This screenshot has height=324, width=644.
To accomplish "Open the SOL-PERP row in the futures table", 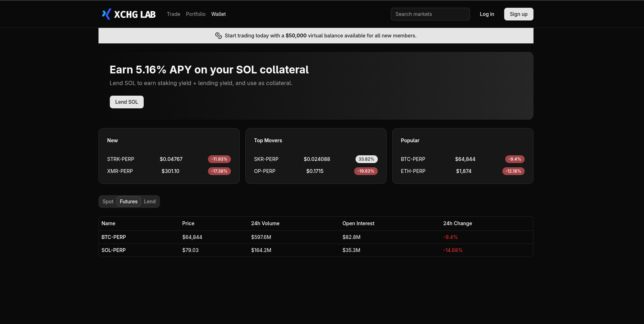I will click(x=114, y=250).
